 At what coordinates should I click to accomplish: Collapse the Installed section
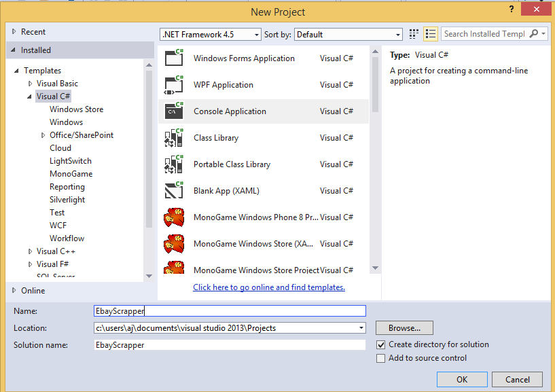point(13,50)
